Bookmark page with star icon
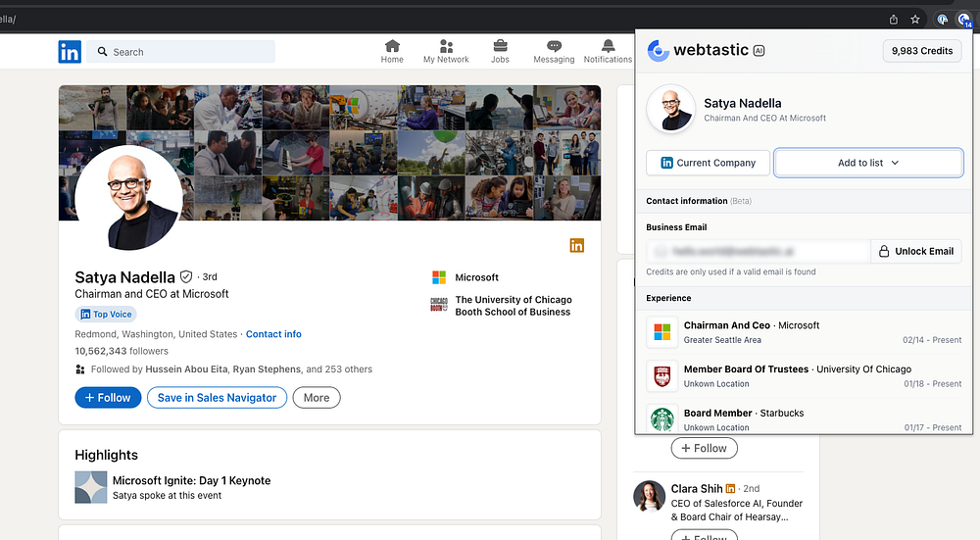Viewport: 980px width, 540px height. pyautogui.click(x=915, y=20)
